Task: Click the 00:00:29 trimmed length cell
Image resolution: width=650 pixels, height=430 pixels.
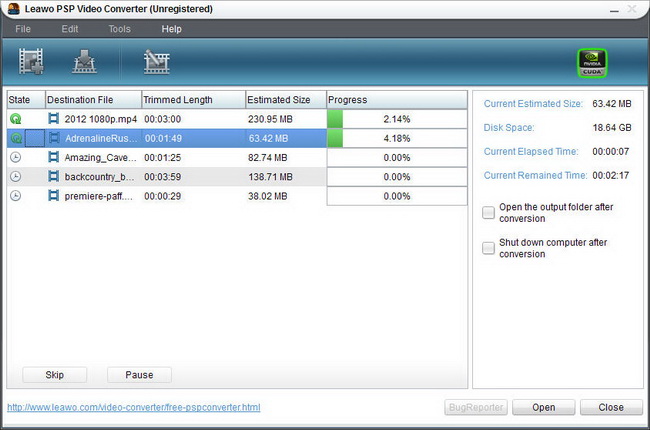Action: pyautogui.click(x=162, y=196)
